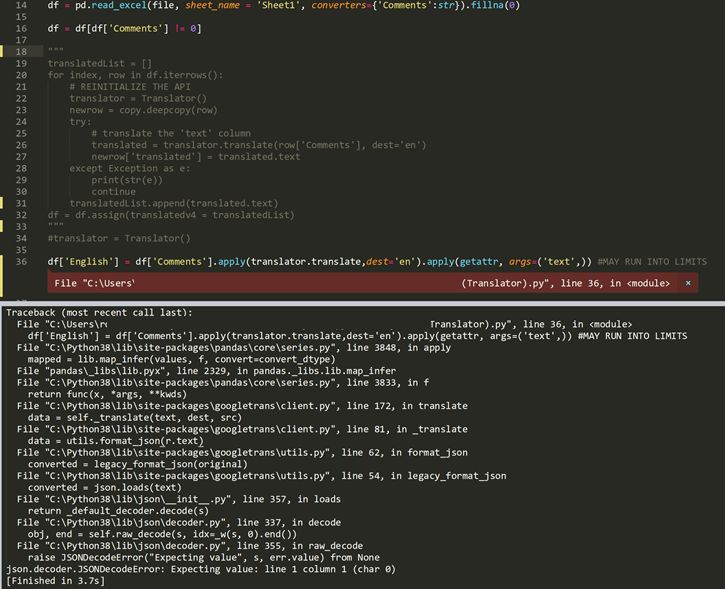Screen dimensions: 725x589
Task: Click traceback line 'series.py", line 3833, in f'
Action: pos(223,382)
